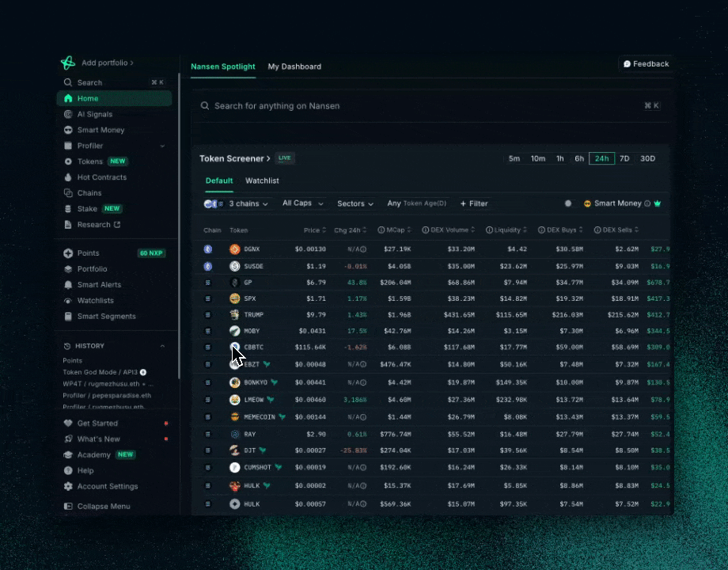Click the Collapse Menu icon

tap(68, 507)
